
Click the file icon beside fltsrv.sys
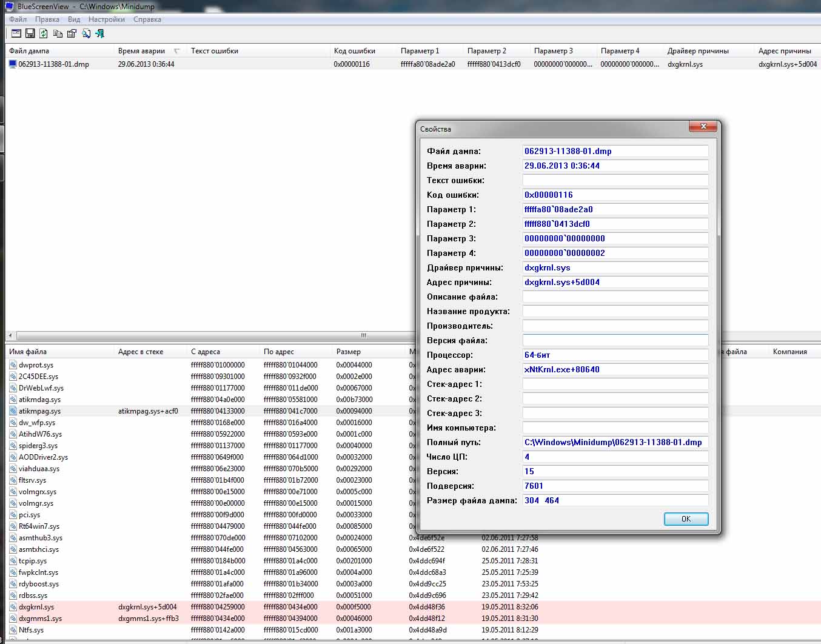13,480
